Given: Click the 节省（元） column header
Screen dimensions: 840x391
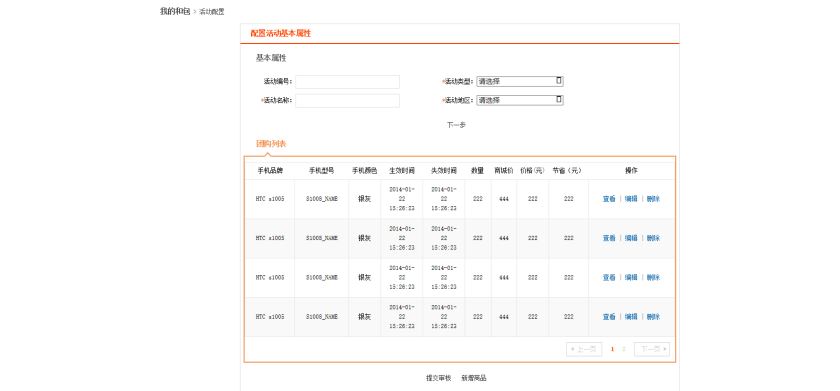Looking at the screenshot, I should [x=567, y=171].
